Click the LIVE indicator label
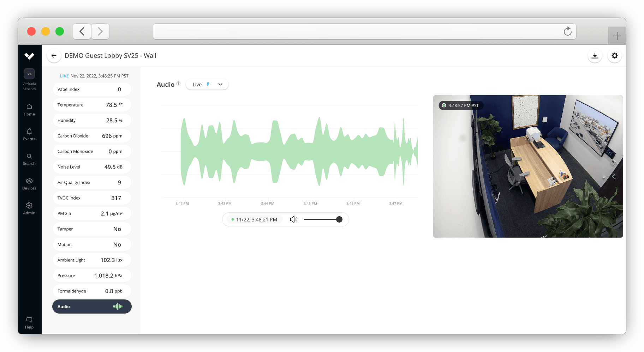 (x=64, y=76)
